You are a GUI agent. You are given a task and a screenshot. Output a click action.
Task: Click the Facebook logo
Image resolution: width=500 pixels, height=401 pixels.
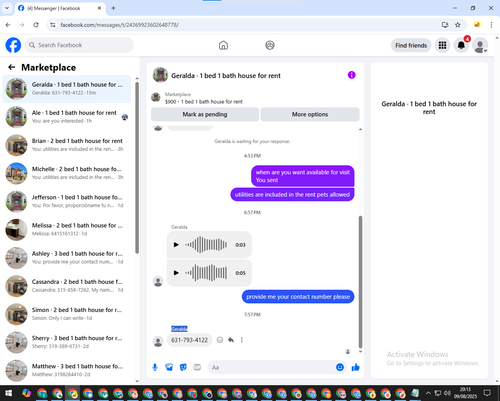coord(13,45)
